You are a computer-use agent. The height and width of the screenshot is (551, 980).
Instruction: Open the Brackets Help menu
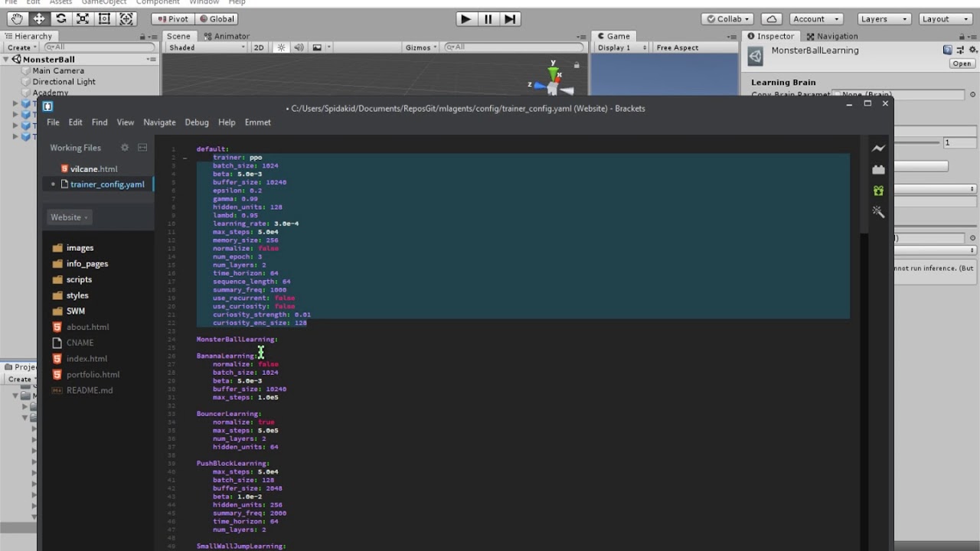pos(227,122)
